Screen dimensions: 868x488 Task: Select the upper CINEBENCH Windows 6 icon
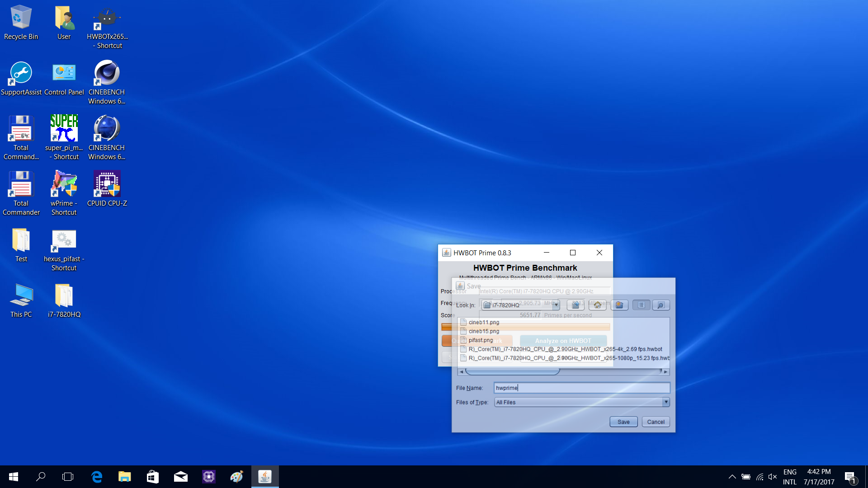[x=107, y=83]
